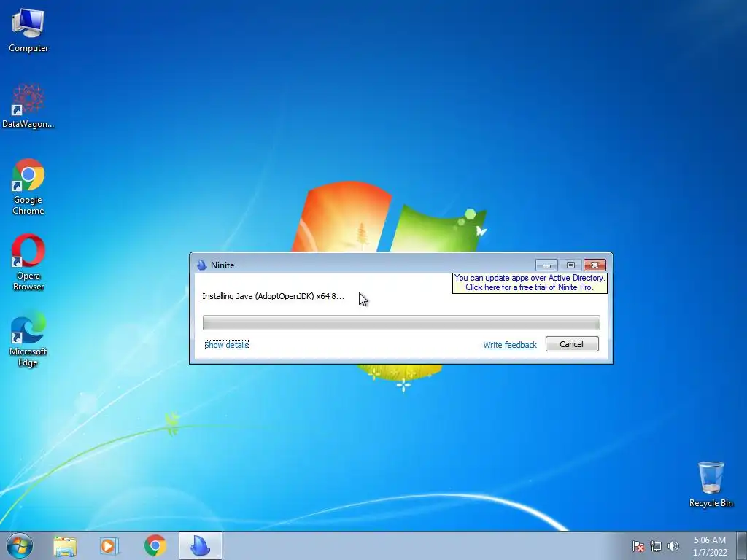Click the Show desktop strip beside the clock
Viewport: 747px width, 560px height.
point(741,545)
